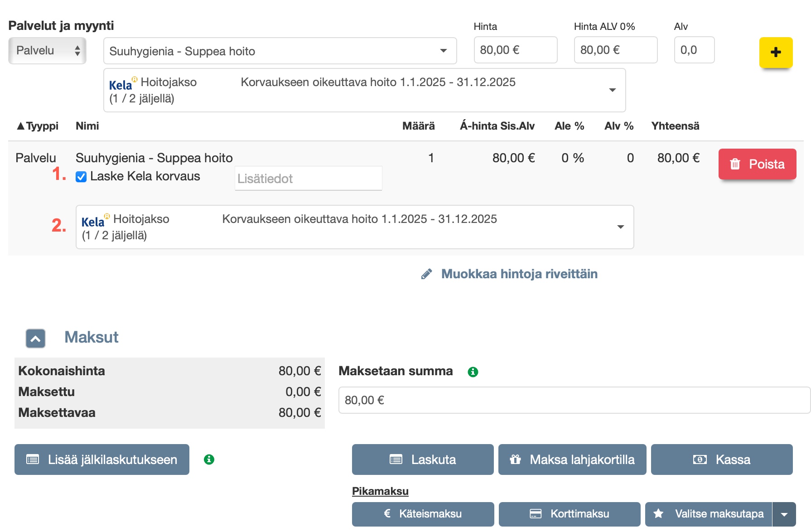Uncheck Laske Kela korvaus checkbox

click(81, 177)
